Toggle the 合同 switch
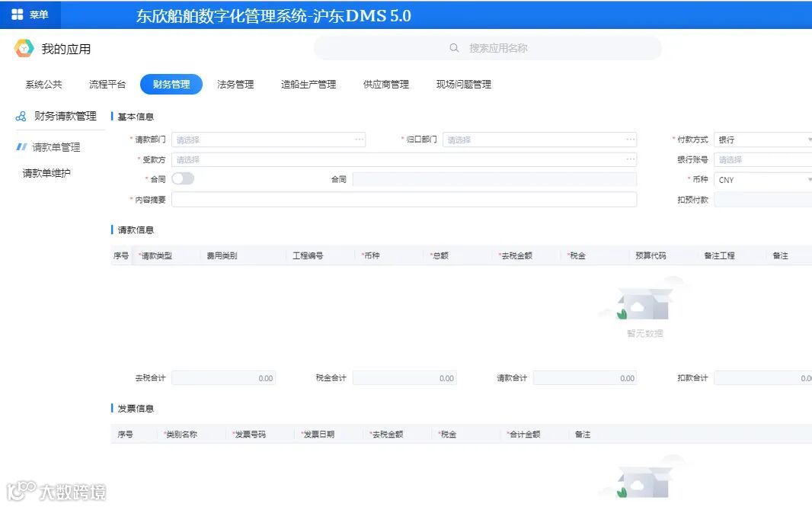This screenshot has height=507, width=812. click(183, 179)
